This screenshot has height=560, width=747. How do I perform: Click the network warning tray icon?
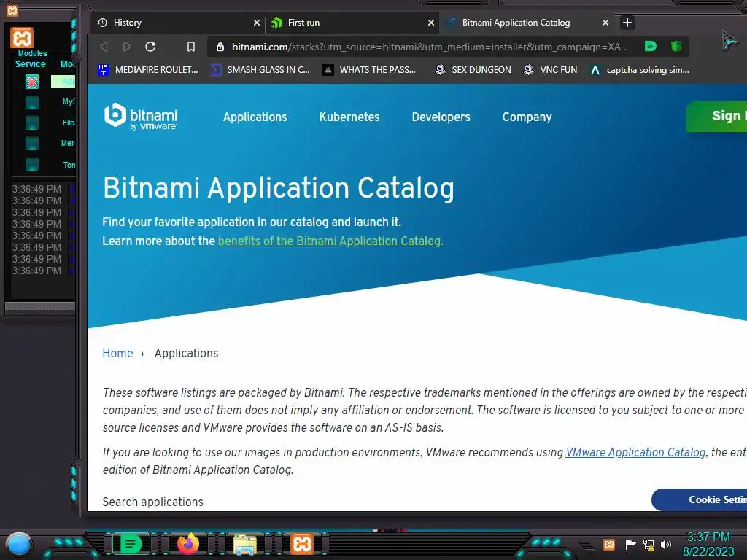tap(649, 544)
